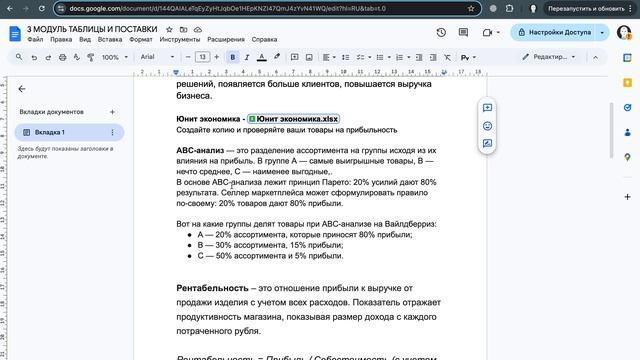Open checklist options dropdown

point(364,58)
